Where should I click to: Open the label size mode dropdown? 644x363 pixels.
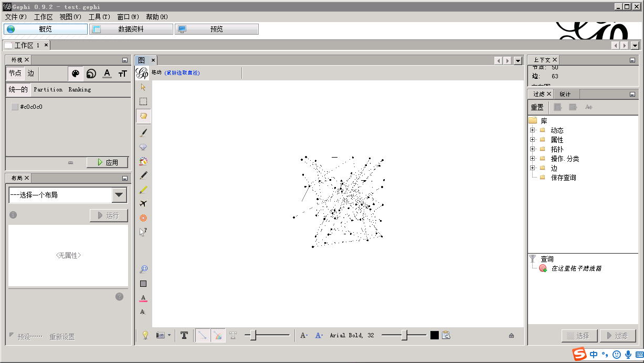[304, 335]
